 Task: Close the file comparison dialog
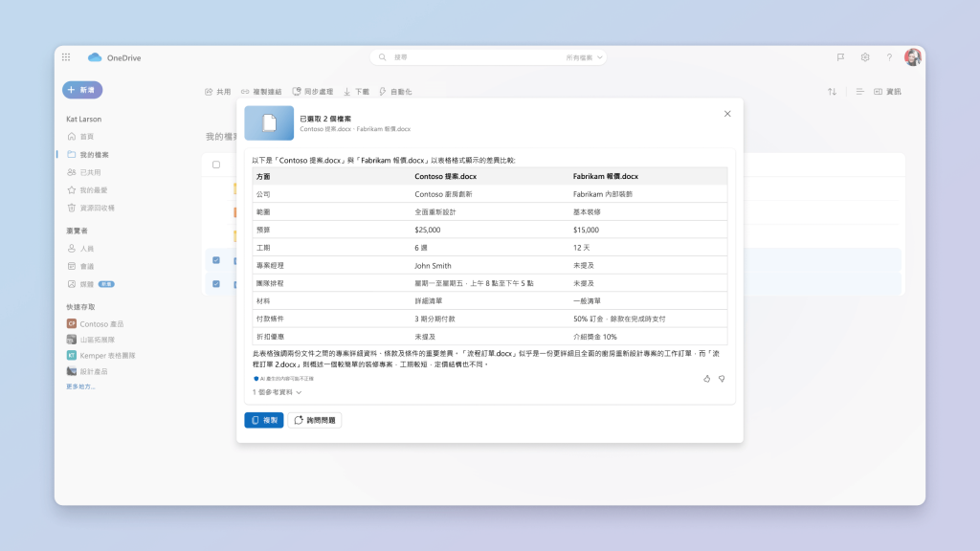727,114
